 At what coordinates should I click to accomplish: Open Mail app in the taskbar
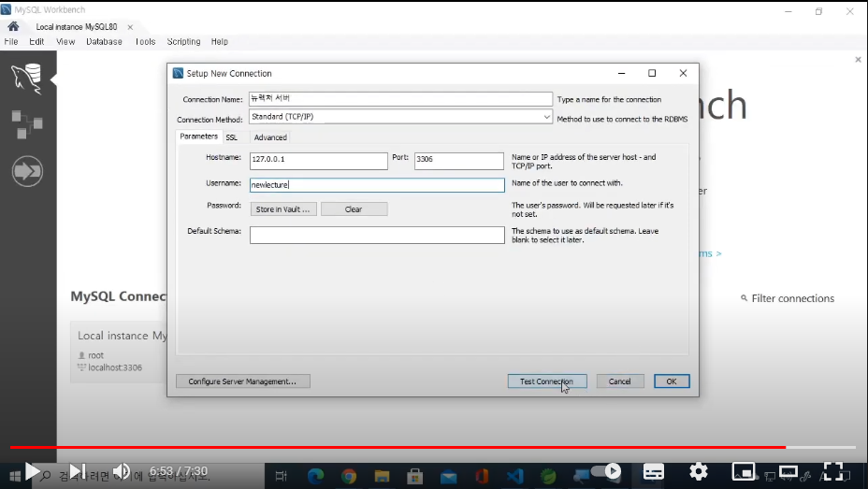448,476
